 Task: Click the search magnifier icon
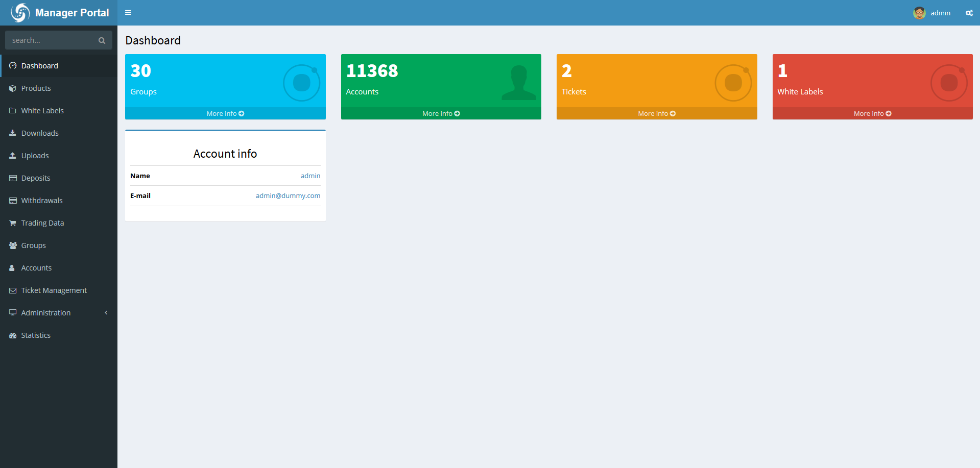(x=102, y=40)
